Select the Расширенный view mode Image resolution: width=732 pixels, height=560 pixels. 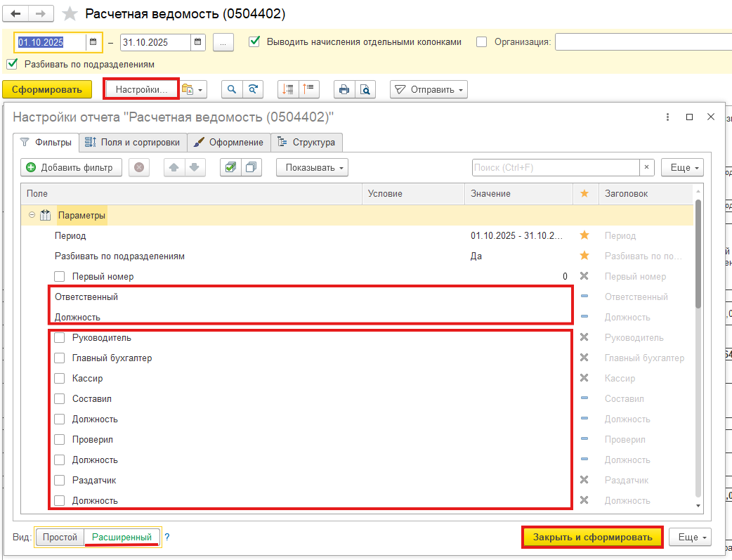[122, 537]
